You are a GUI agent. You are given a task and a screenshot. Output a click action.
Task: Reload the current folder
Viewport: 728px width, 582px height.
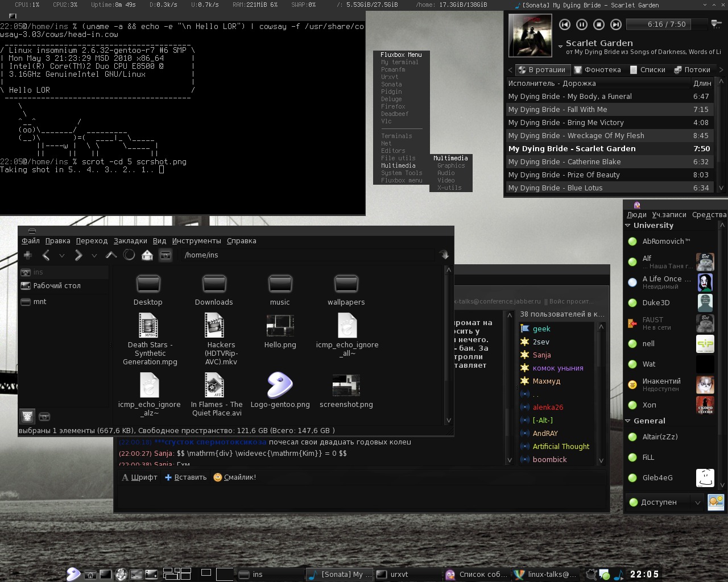click(x=129, y=255)
